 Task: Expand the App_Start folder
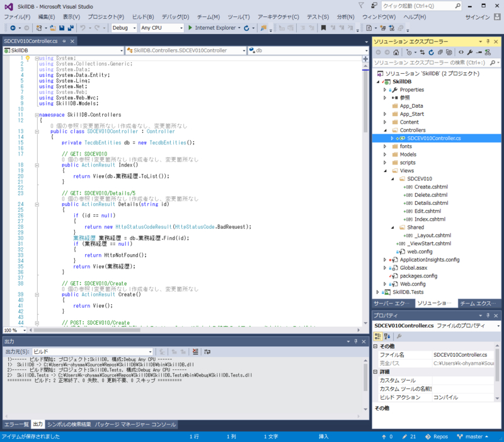tap(385, 114)
